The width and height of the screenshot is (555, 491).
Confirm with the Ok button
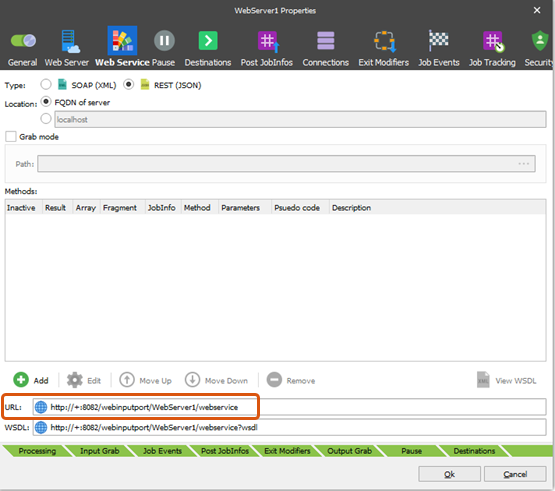click(x=449, y=474)
